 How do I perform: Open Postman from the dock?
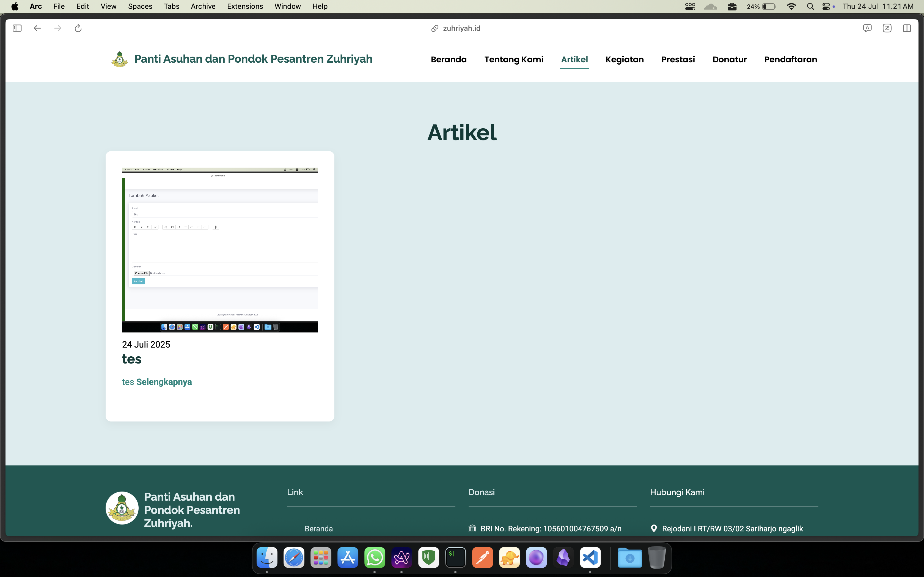click(x=482, y=557)
